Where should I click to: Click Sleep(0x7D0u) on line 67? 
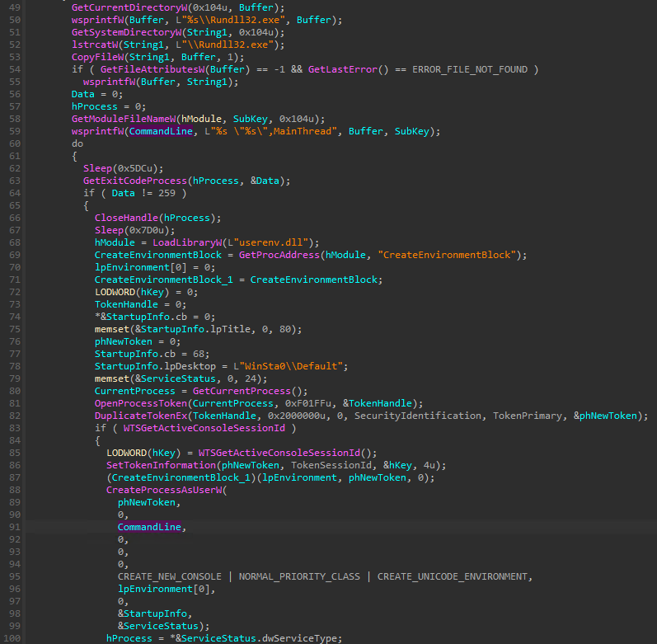[x=135, y=230]
